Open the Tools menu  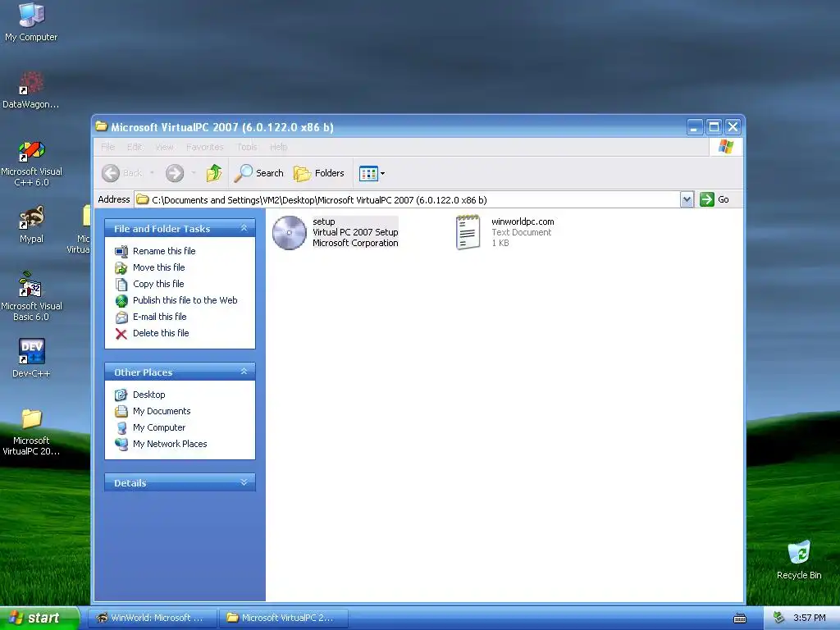click(246, 147)
